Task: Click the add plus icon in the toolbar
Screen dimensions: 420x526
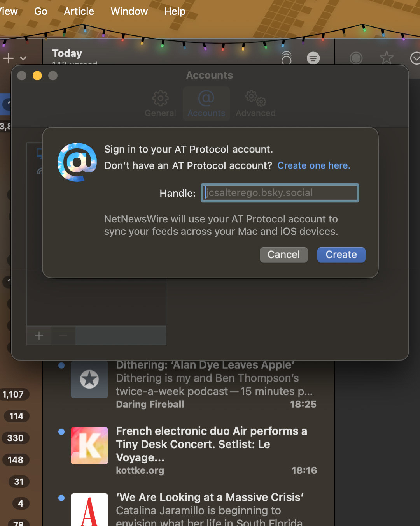Action: (8, 58)
